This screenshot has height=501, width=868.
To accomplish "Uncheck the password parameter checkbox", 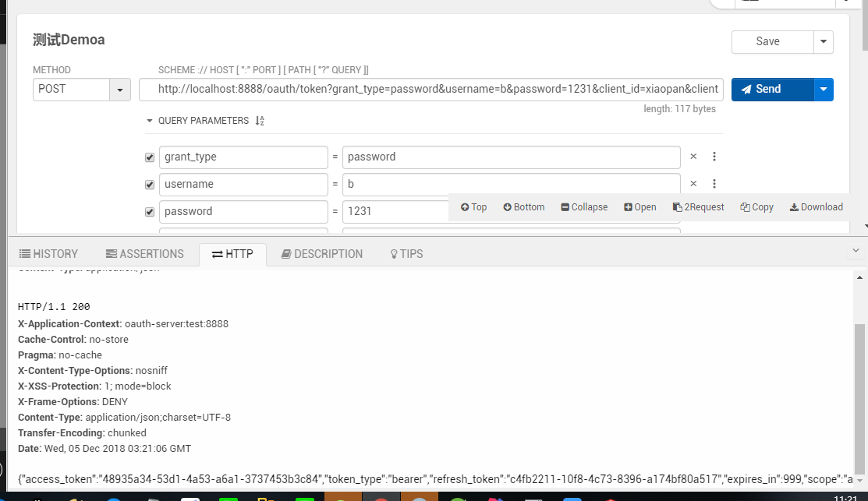I will point(150,212).
